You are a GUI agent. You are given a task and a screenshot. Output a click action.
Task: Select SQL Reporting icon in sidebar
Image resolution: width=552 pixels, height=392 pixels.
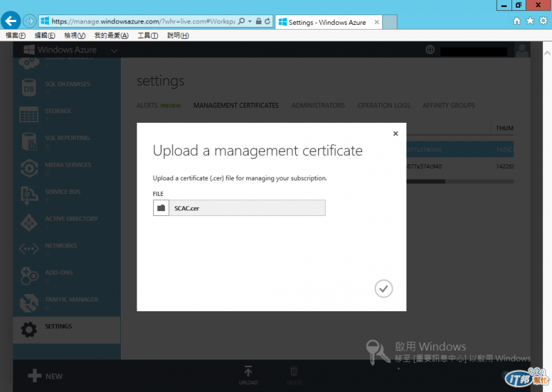point(29,141)
